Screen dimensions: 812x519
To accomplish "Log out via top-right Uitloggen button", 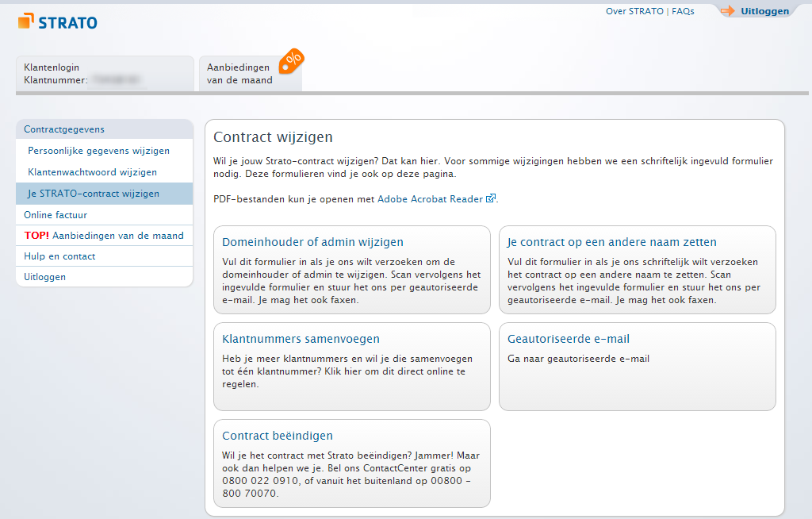I will tap(764, 11).
